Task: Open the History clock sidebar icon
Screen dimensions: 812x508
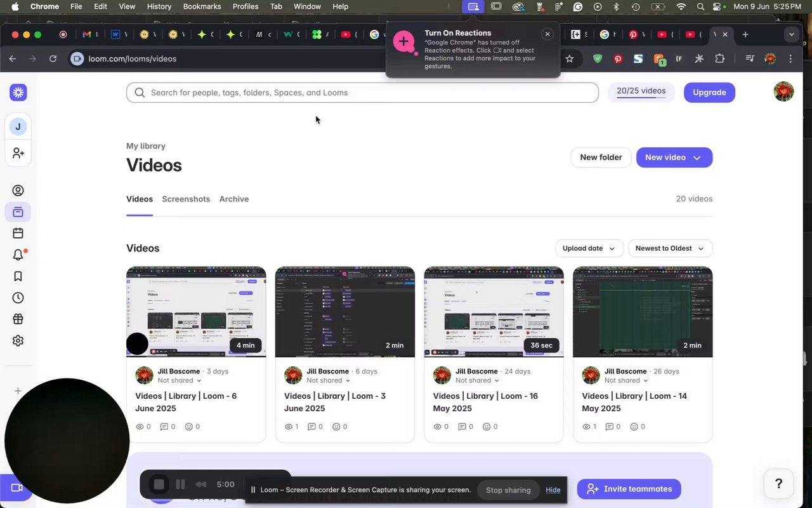Action: [18, 298]
